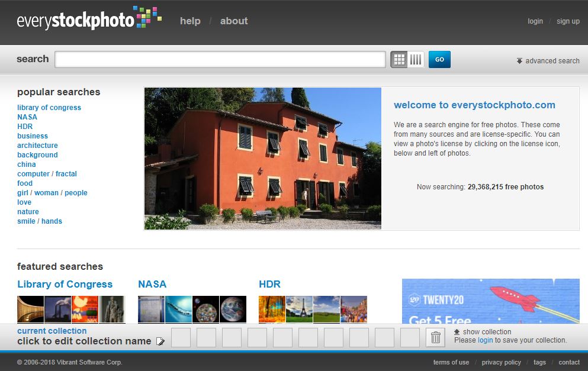Click the sign up link
Image resolution: width=588 pixels, height=371 pixels.
tap(568, 21)
